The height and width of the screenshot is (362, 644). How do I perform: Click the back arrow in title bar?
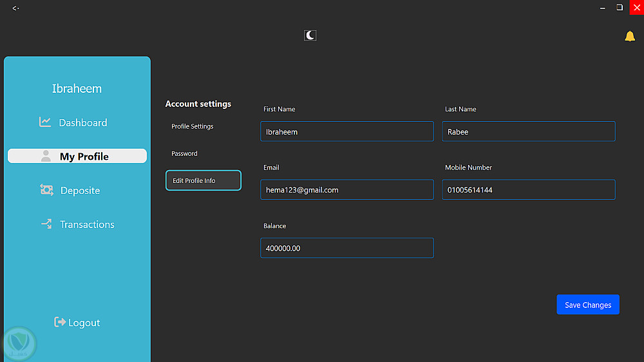[x=15, y=8]
